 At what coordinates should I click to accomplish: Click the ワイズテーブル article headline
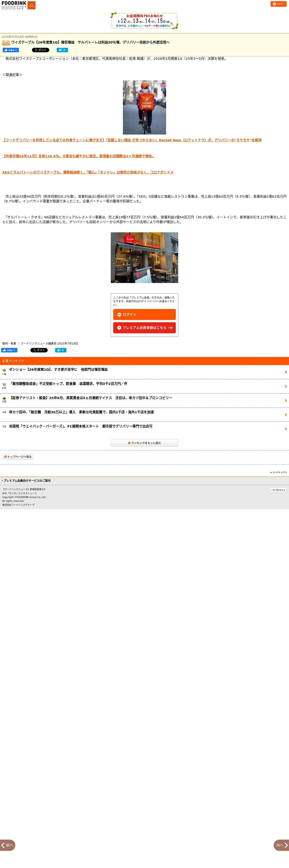90,42
